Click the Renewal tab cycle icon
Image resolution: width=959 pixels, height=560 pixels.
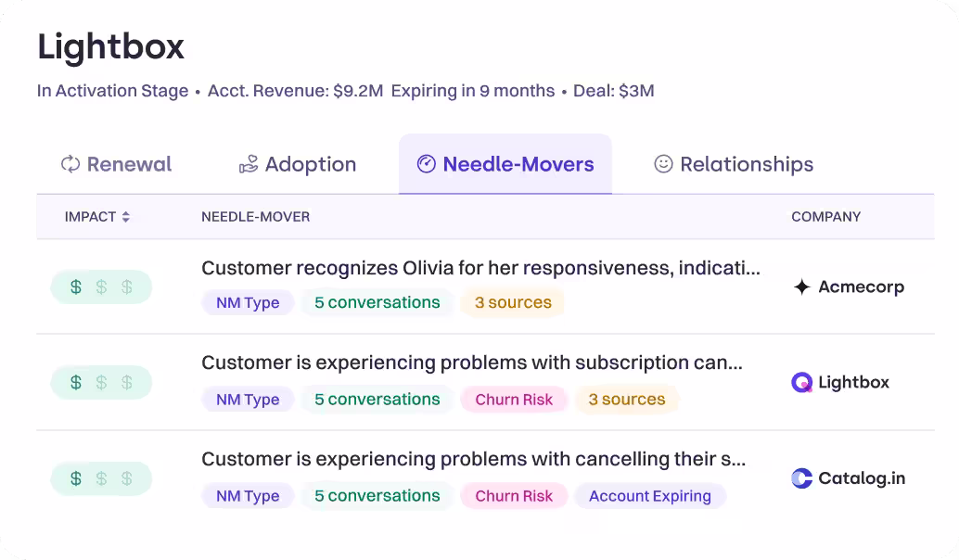pyautogui.click(x=70, y=164)
